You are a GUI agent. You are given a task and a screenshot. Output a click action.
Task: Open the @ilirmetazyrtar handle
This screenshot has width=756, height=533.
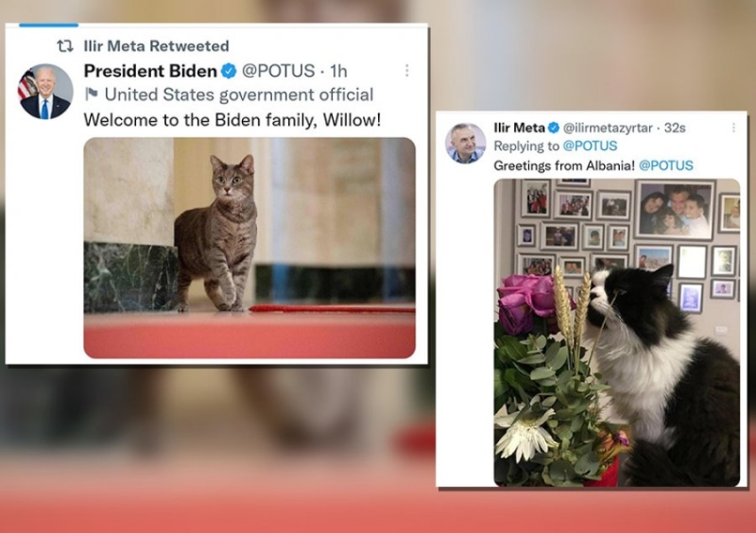(608, 128)
